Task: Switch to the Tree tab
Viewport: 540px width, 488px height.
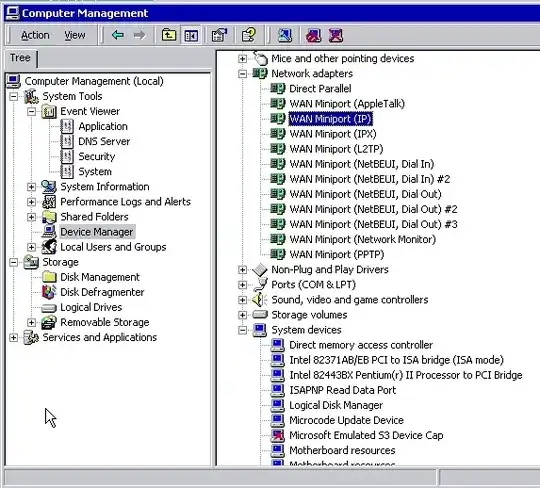Action: point(20,58)
